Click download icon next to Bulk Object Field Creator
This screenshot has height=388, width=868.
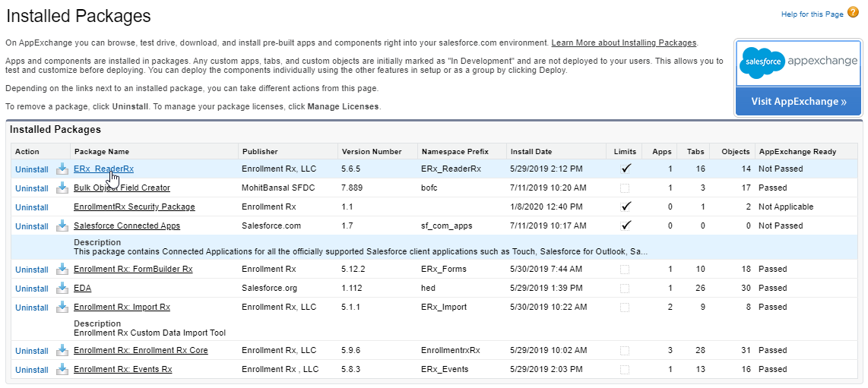click(62, 188)
